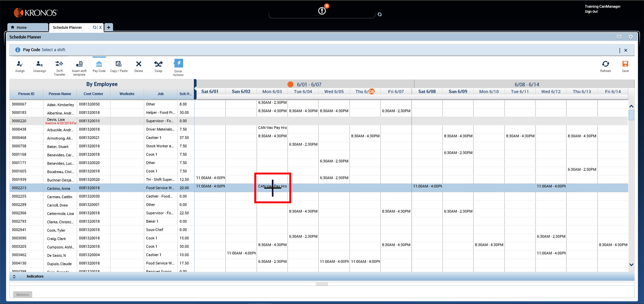Image resolution: width=644 pixels, height=304 pixels.
Task: Collapse the employee panel with arrow handle
Action: pyautogui.click(x=195, y=83)
